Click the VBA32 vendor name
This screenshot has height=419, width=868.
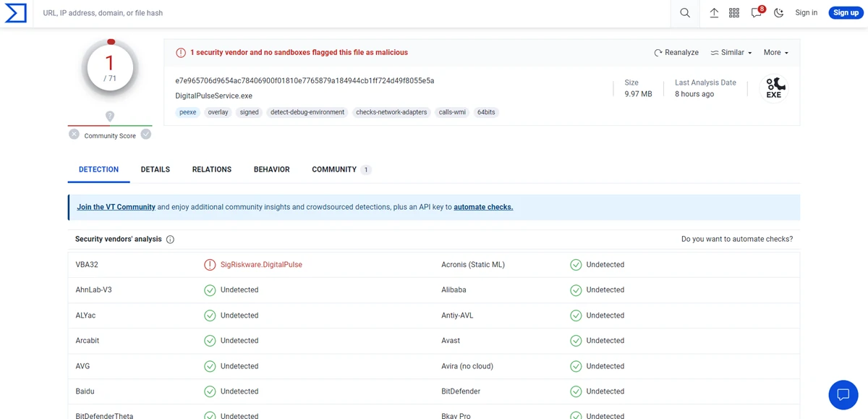tap(87, 265)
